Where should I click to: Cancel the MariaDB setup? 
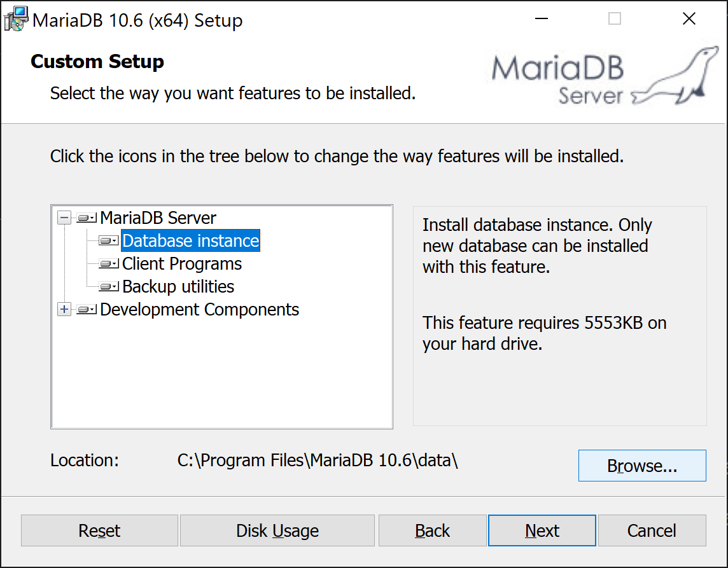pyautogui.click(x=652, y=530)
